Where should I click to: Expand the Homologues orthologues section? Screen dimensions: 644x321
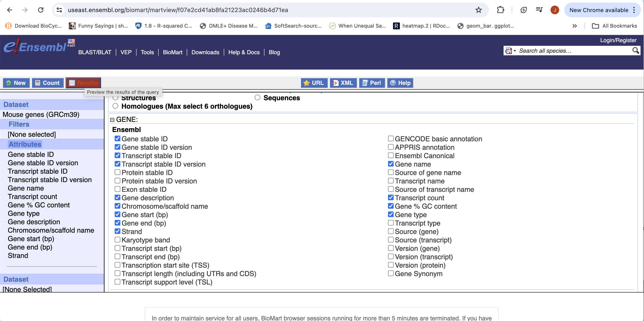point(116,106)
